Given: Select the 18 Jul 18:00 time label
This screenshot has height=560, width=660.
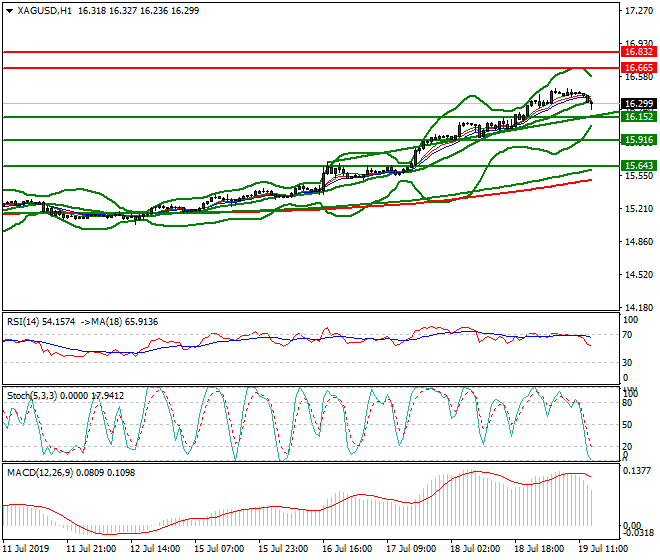Looking at the screenshot, I should 539,549.
